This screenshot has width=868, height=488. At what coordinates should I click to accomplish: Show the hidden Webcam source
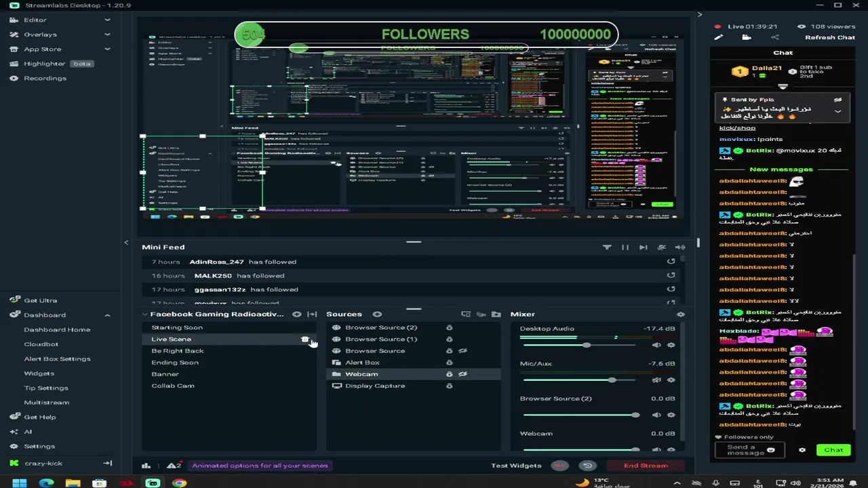(x=462, y=374)
